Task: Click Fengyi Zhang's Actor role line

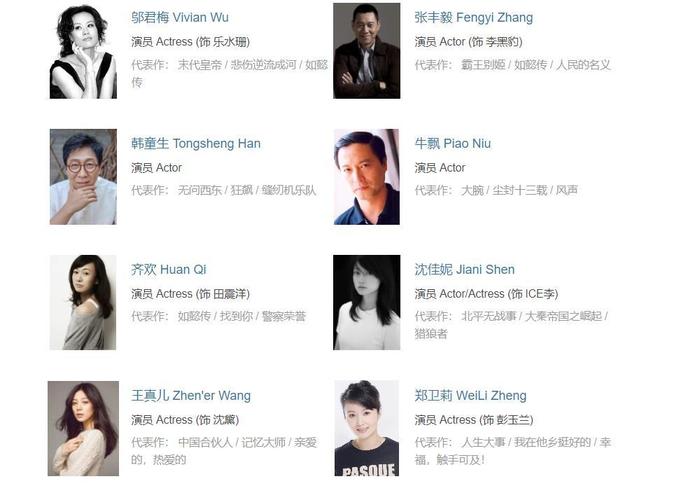Action: click(x=468, y=42)
